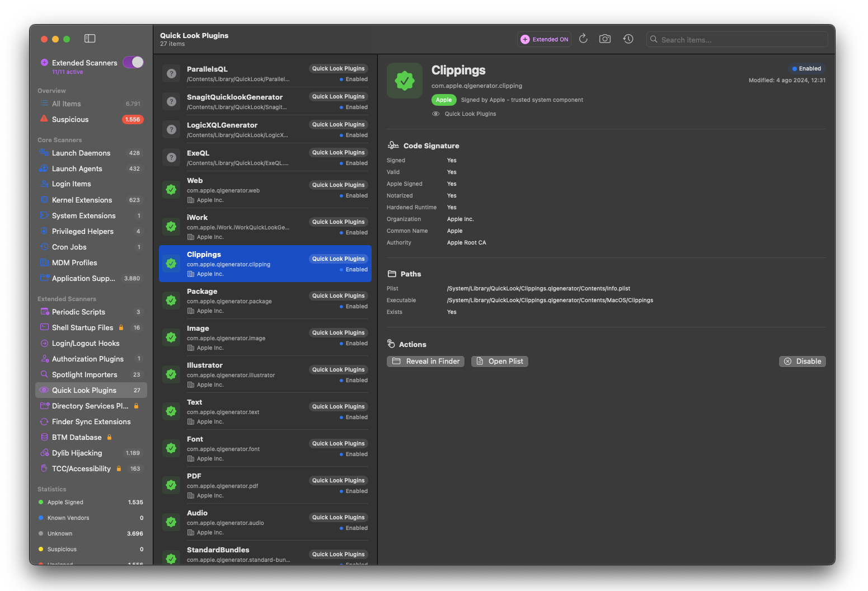Toggle the Extended ON toolbar button

point(544,39)
